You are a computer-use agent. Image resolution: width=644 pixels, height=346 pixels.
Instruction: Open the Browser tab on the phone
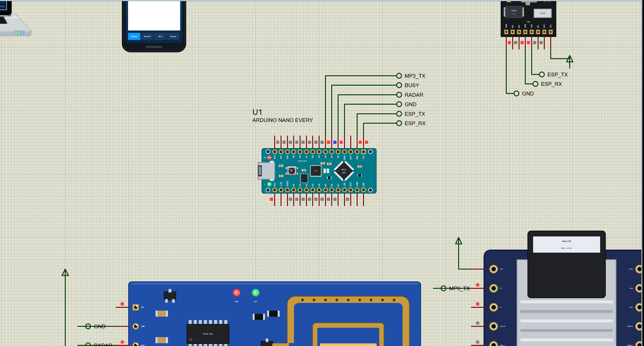pos(134,36)
